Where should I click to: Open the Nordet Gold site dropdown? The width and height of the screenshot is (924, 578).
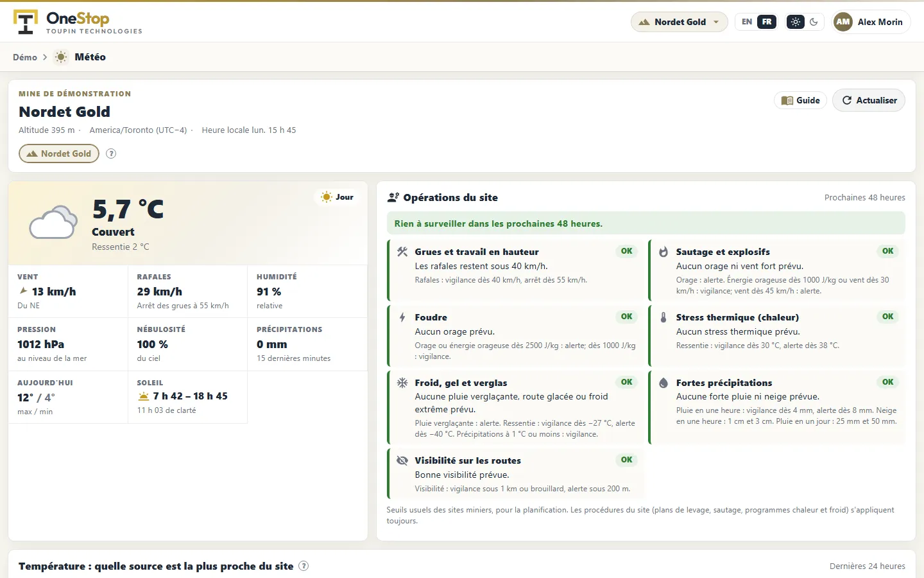(x=680, y=22)
